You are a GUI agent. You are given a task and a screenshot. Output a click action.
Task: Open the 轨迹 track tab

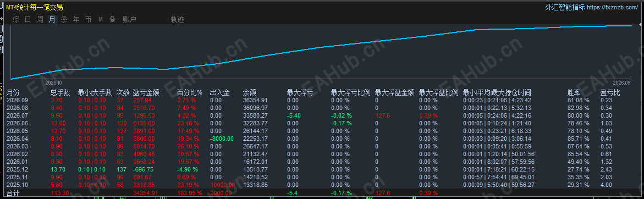click(177, 19)
